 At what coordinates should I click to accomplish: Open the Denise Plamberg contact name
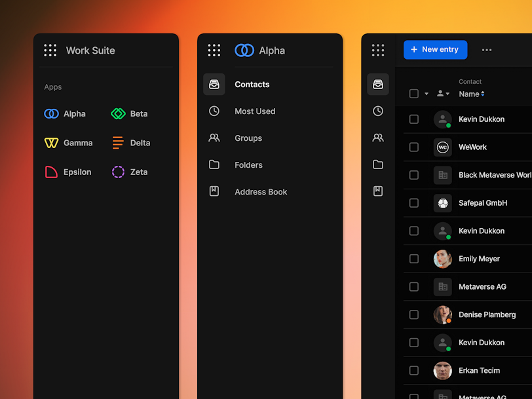tap(487, 314)
